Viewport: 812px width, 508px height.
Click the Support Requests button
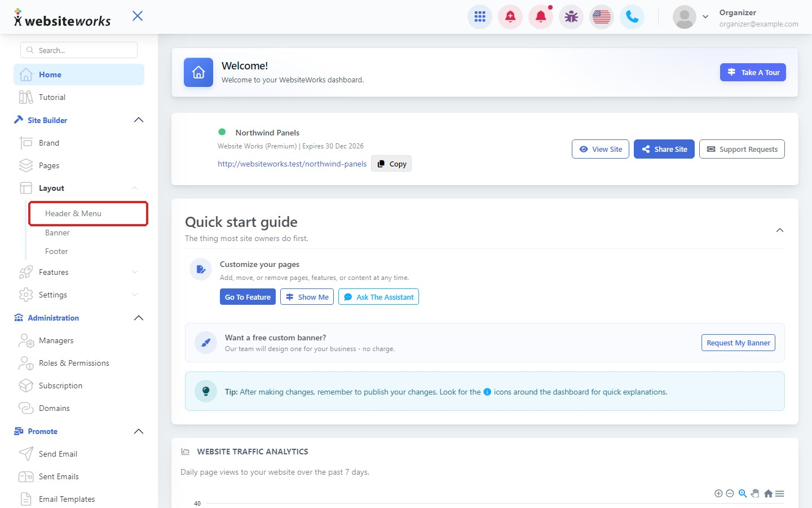coord(742,149)
